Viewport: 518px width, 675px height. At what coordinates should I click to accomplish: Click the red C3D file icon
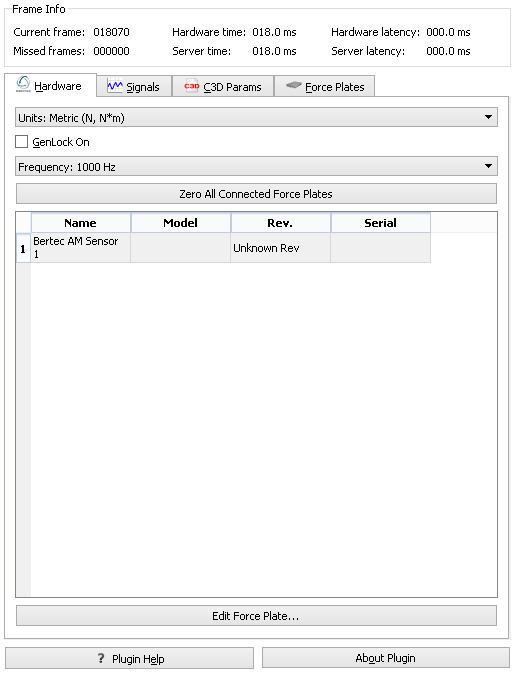pyautogui.click(x=191, y=86)
